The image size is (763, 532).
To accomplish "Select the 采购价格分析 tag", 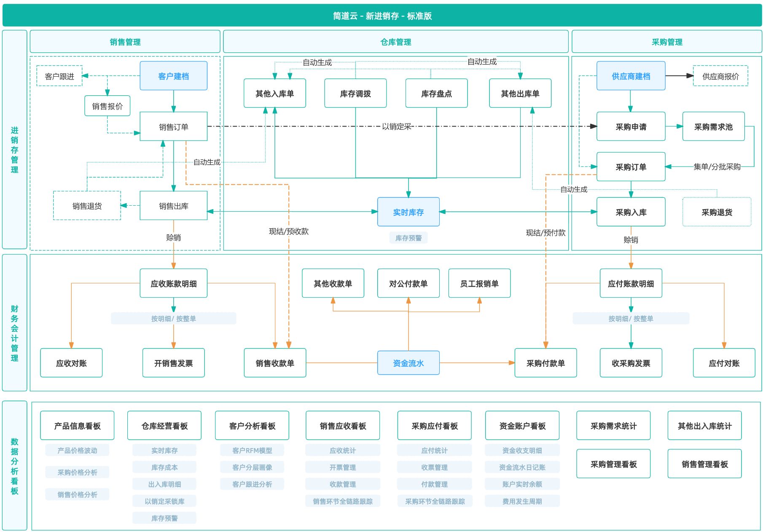I will click(x=77, y=472).
